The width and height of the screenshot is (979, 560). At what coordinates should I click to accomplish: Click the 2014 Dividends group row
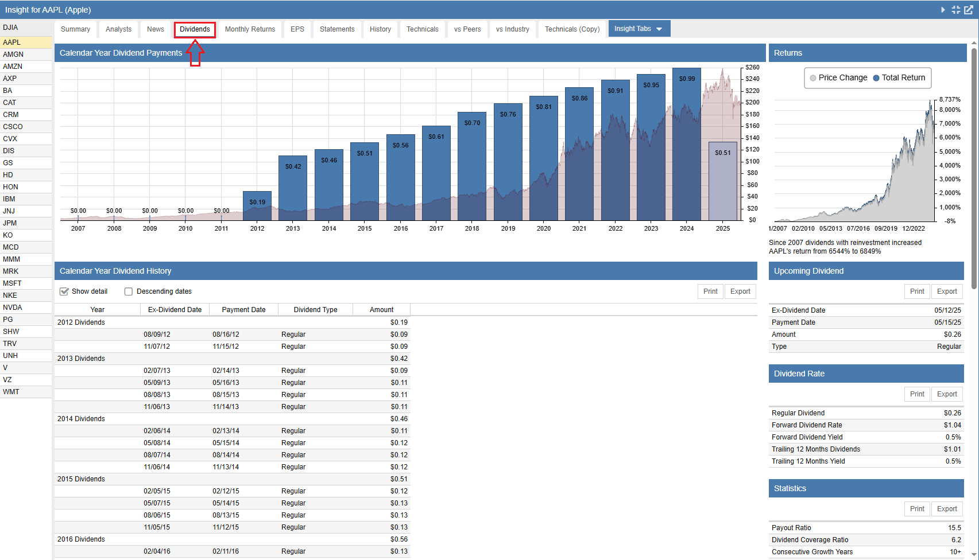[233, 419]
